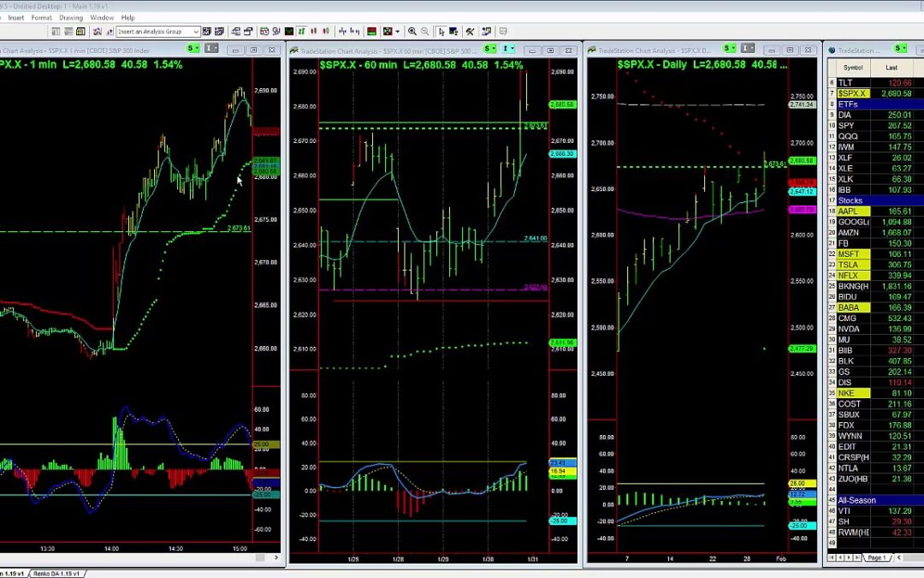924x578 pixels.
Task: Click the right scroll arrow below the 1-min chart
Action: [x=275, y=557]
